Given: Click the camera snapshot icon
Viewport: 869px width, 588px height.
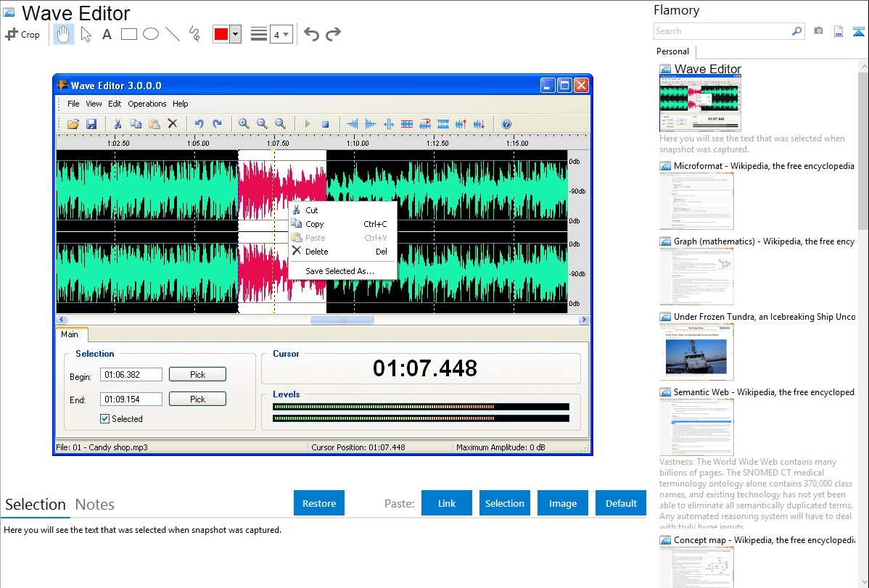Looking at the screenshot, I should (818, 31).
